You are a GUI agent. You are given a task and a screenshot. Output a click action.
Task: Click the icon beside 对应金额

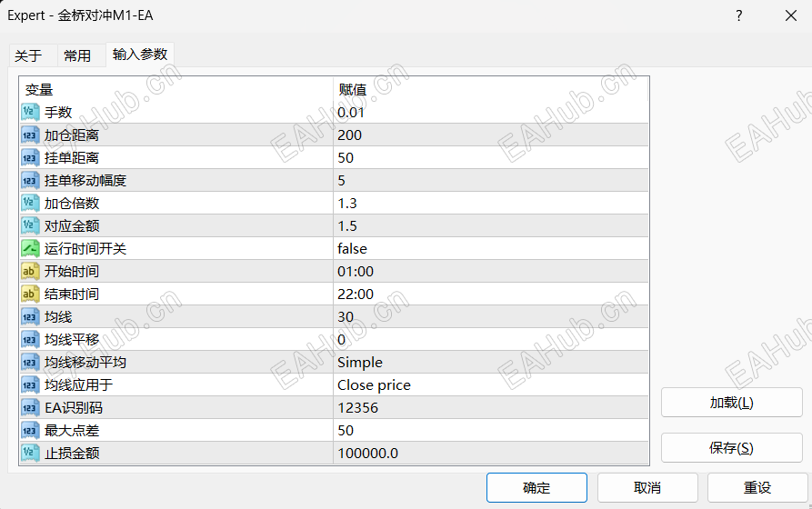[30, 226]
